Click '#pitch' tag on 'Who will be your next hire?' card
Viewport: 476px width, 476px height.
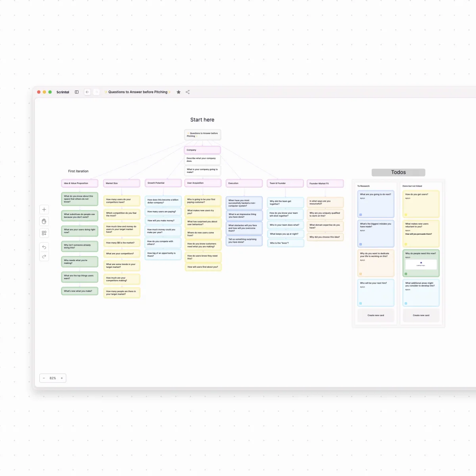[x=363, y=287]
